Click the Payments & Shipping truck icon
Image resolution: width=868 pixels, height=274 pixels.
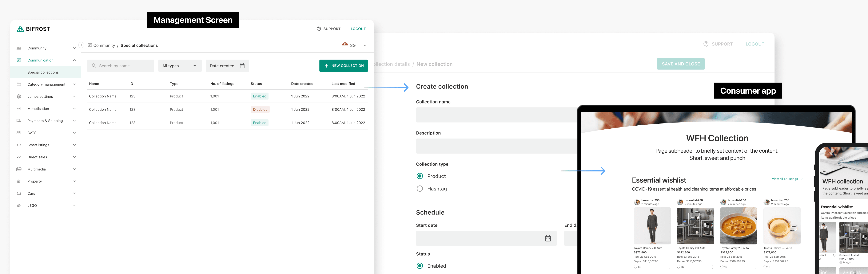[x=19, y=121]
